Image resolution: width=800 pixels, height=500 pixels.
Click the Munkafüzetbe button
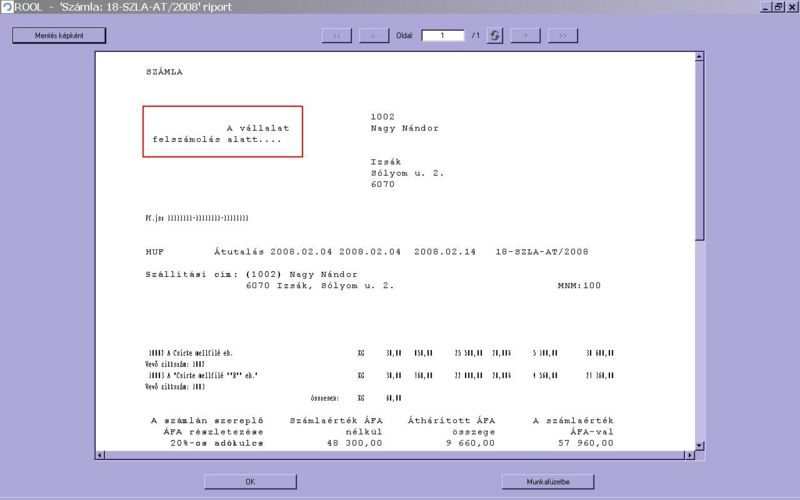coord(548,481)
